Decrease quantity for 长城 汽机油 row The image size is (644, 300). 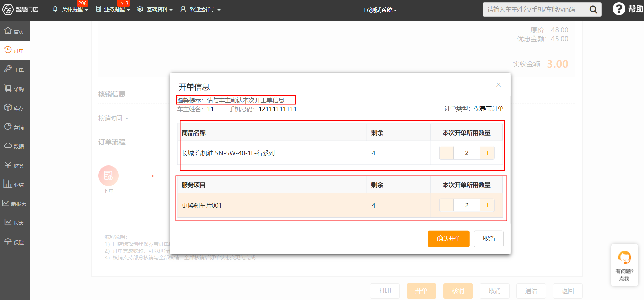[x=446, y=153]
